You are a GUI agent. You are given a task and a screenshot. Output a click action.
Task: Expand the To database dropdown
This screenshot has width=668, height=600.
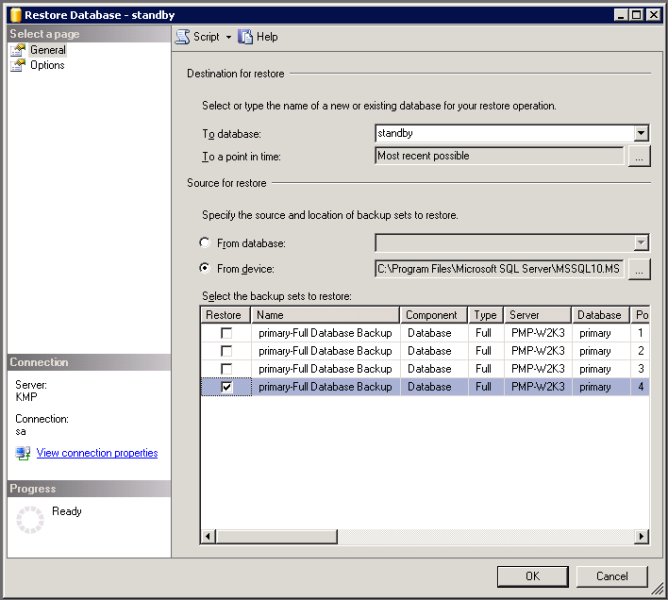click(641, 133)
